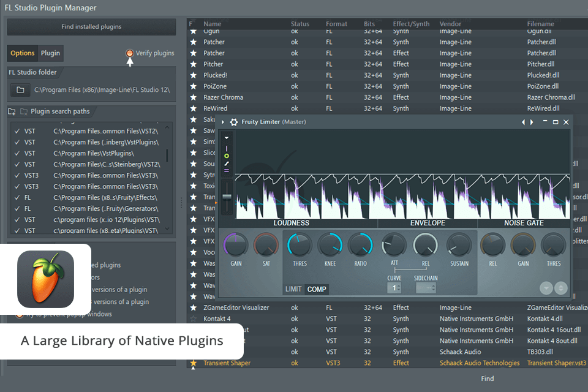Uncheck the ..inberg\VstPlugins search path
Image resolution: width=588 pixels, height=392 pixels.
coord(17,142)
